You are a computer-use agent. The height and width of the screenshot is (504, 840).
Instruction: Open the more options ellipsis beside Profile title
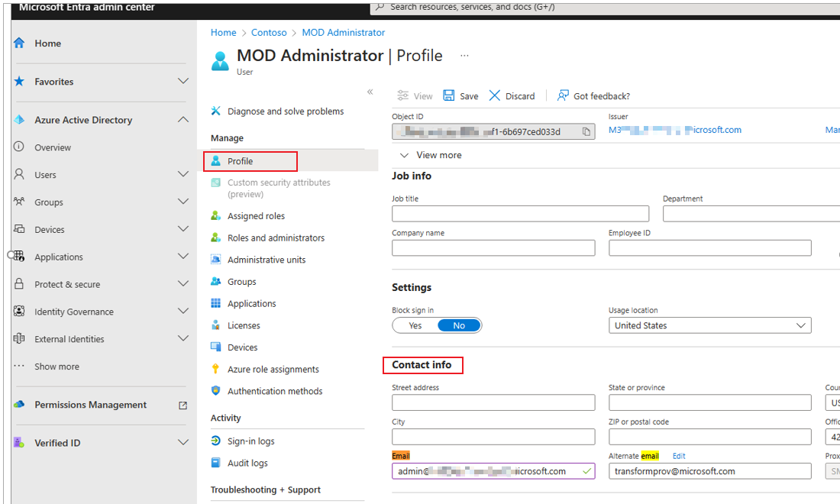click(464, 55)
